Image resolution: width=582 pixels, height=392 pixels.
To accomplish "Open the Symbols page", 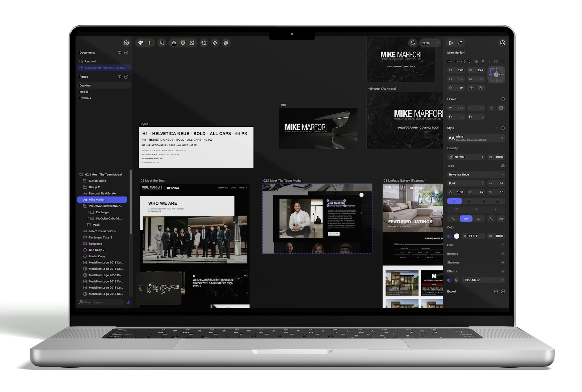I will point(85,98).
